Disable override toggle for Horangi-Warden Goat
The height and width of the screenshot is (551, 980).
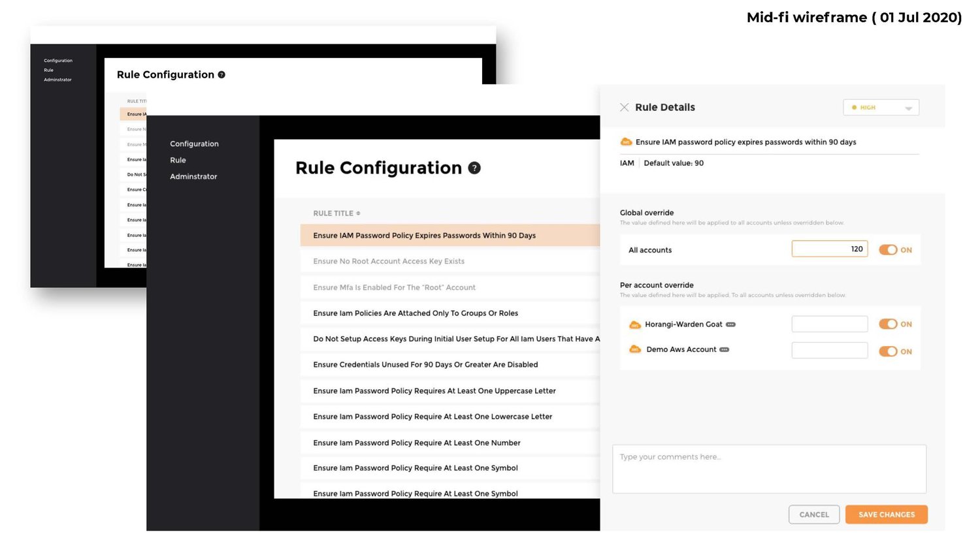click(x=888, y=324)
